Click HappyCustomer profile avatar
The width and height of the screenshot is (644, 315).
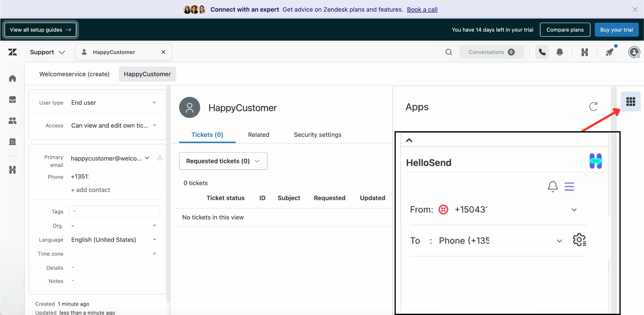point(190,108)
